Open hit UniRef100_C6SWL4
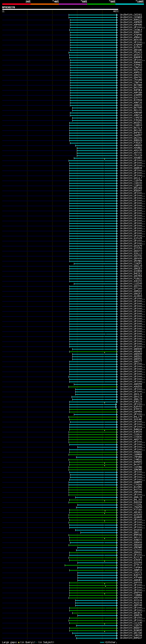 (131, 30)
